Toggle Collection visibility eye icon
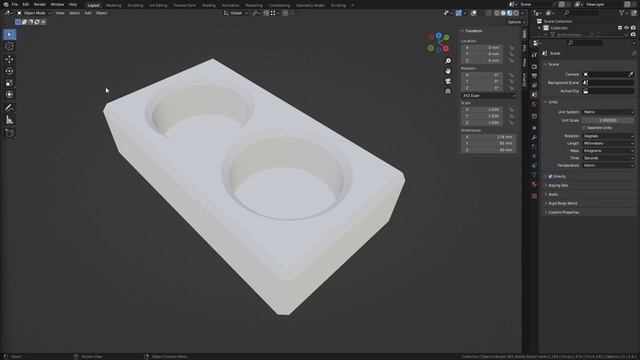Viewport: 640px width, 360px height. pyautogui.click(x=627, y=28)
